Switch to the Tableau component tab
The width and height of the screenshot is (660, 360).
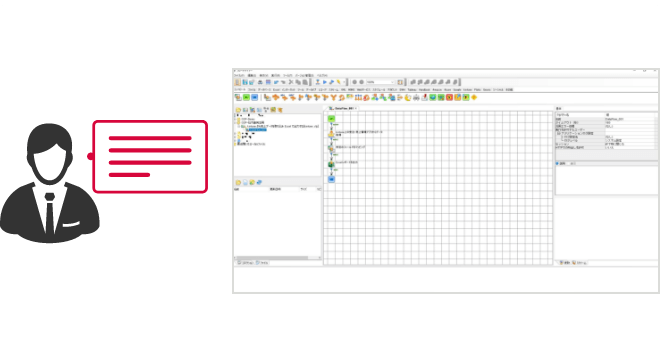412,90
